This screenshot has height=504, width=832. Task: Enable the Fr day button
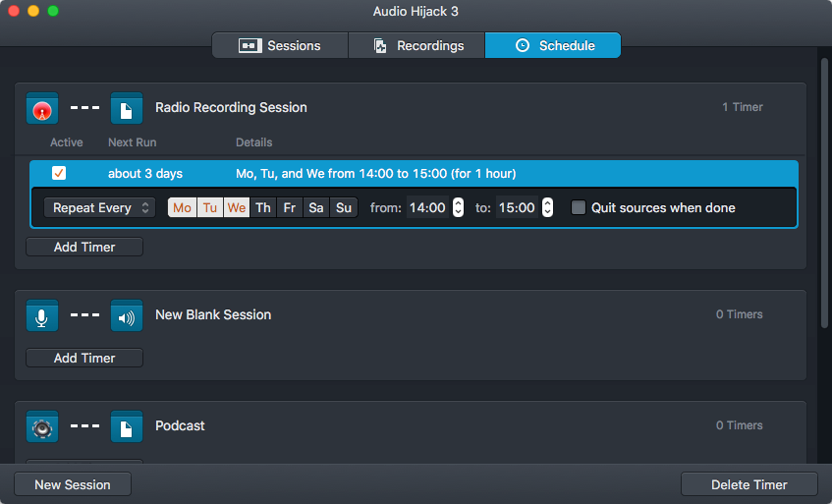(x=290, y=208)
